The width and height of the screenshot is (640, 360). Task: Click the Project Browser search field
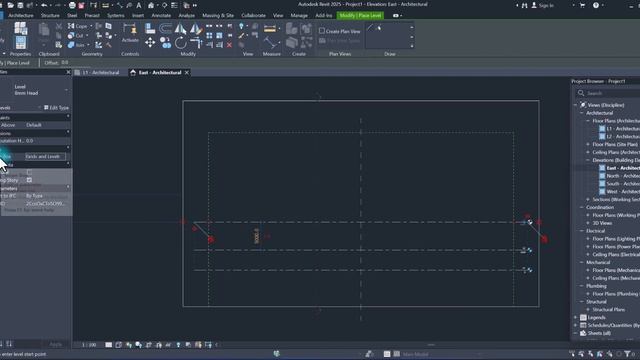(608, 93)
